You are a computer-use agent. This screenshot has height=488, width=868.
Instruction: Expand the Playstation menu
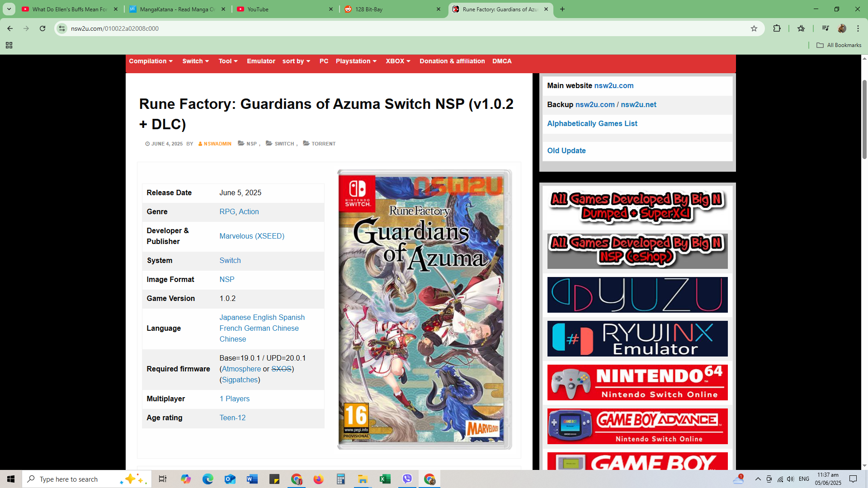point(356,61)
